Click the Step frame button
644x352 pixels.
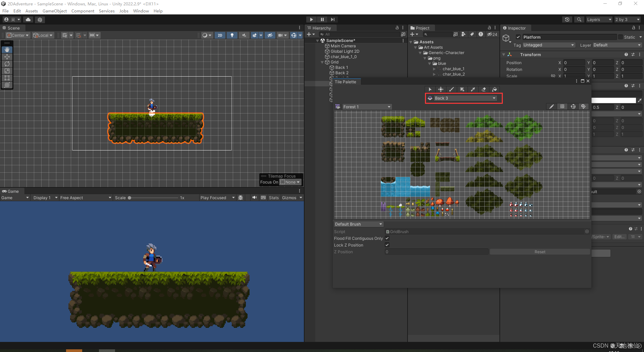click(332, 19)
